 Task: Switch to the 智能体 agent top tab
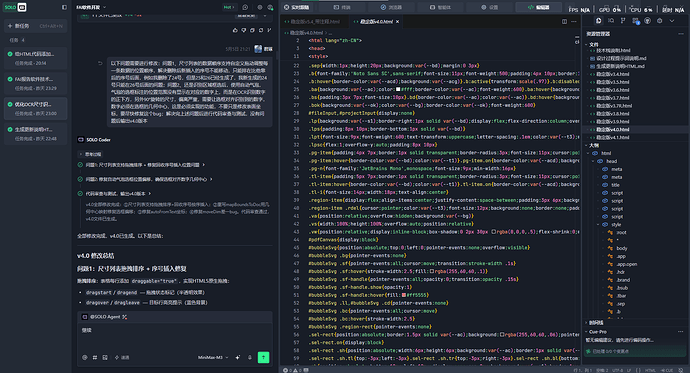pos(439,7)
